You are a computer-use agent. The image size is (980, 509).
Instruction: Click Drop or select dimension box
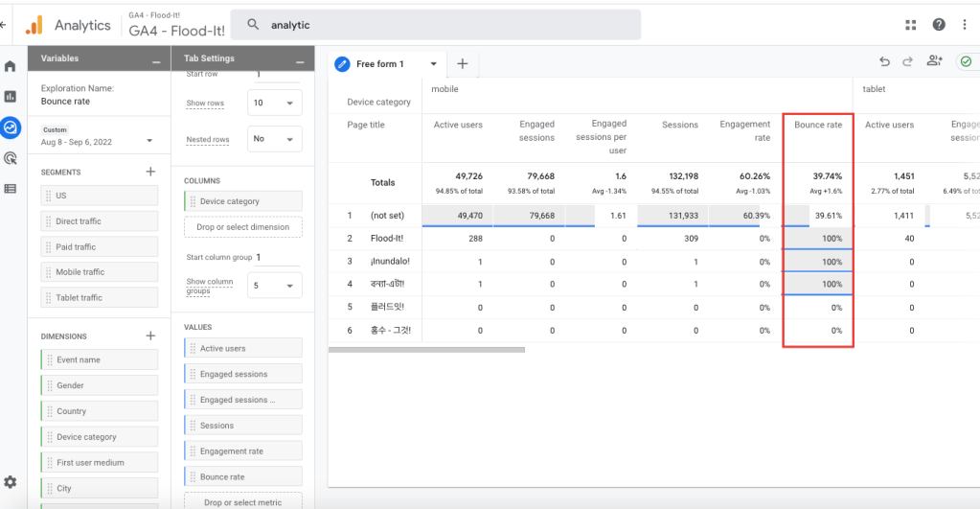[x=243, y=227]
